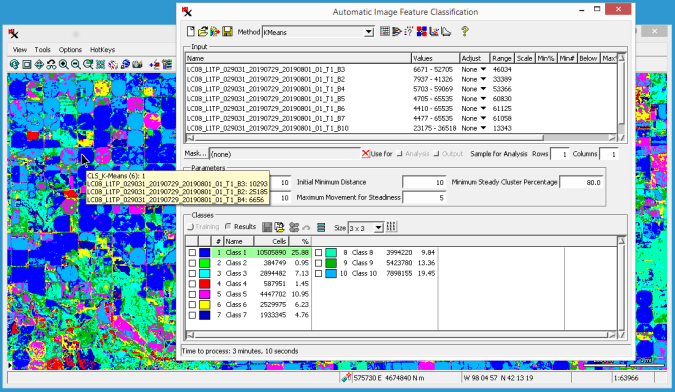Click the red-blue squares icon in classification toolbar
The width and height of the screenshot is (675, 392).
tap(421, 31)
